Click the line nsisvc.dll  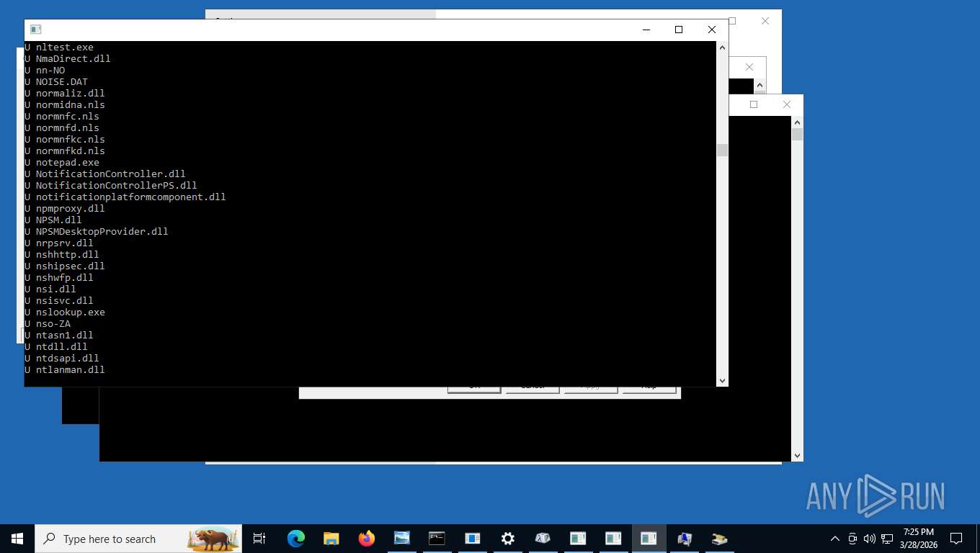click(x=65, y=300)
